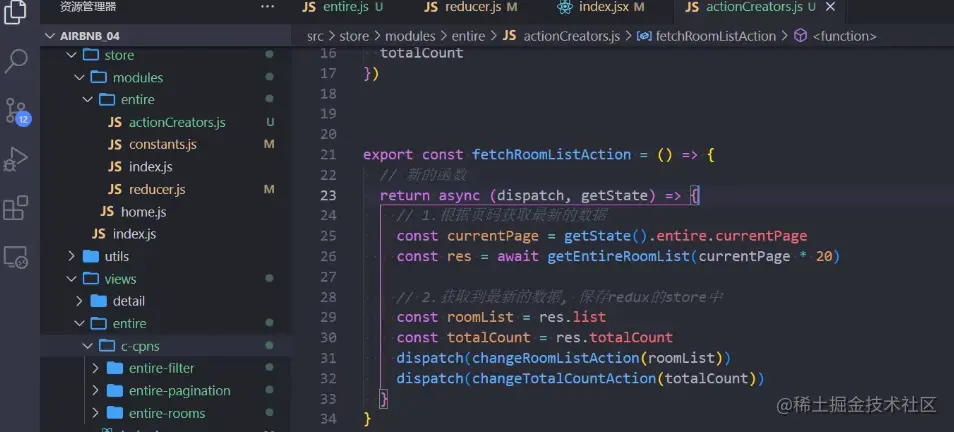Click the store breadcrumb segment
954x432 pixels.
click(x=354, y=36)
